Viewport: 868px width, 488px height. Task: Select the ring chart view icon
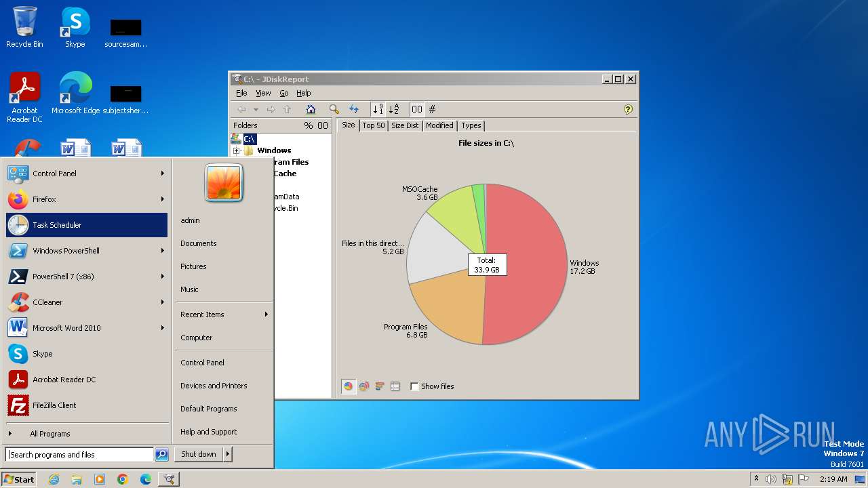pos(364,386)
